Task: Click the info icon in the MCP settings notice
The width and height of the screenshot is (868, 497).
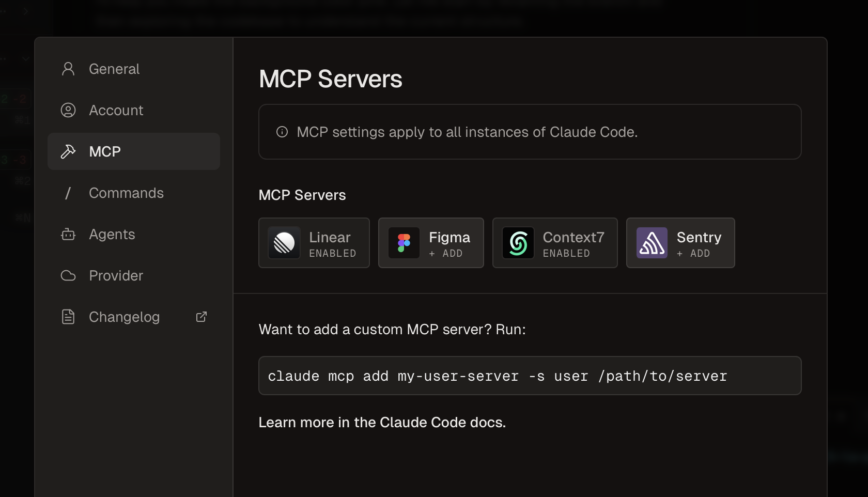Action: [x=282, y=132]
